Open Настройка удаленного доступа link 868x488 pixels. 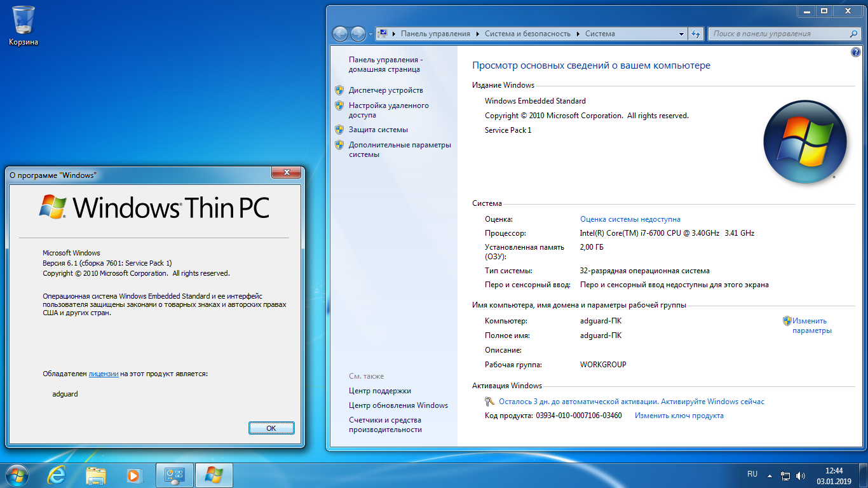coord(389,111)
